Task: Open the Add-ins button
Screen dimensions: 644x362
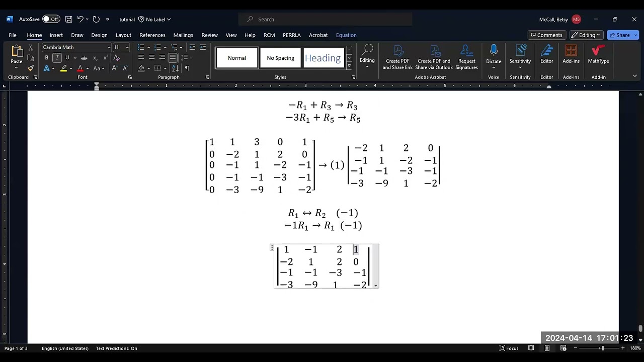Action: 571,54
